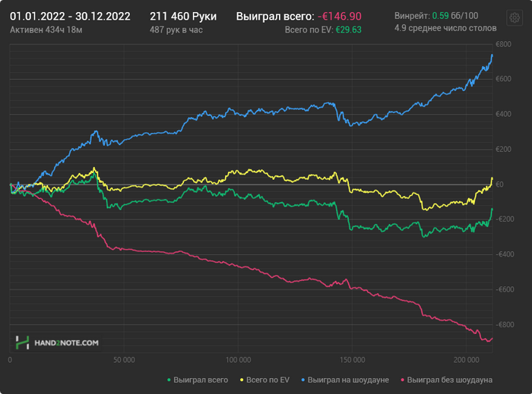Select the '-€146.90' total winnings value

[340, 16]
